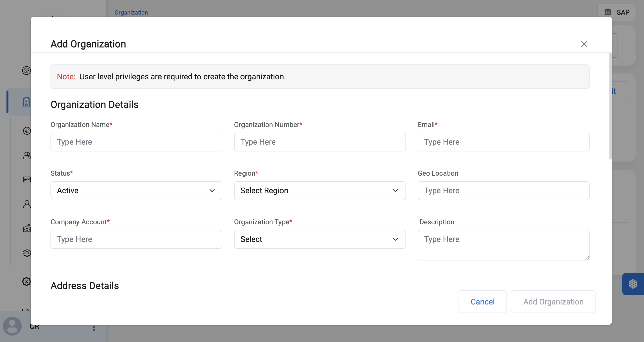
Task: Click the single user sidebar icon
Action: tap(27, 204)
